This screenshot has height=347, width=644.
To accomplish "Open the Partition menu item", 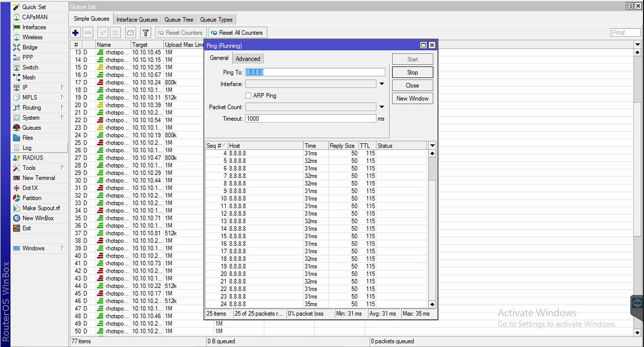I will pos(32,198).
